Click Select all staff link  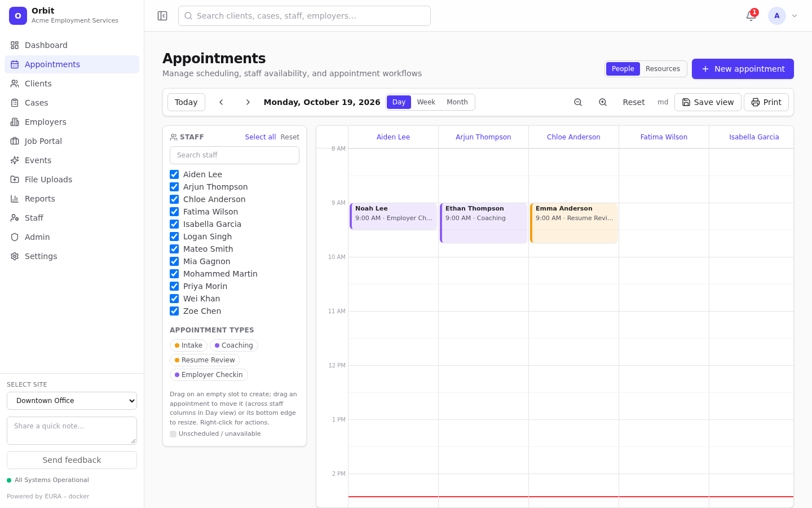(x=261, y=137)
